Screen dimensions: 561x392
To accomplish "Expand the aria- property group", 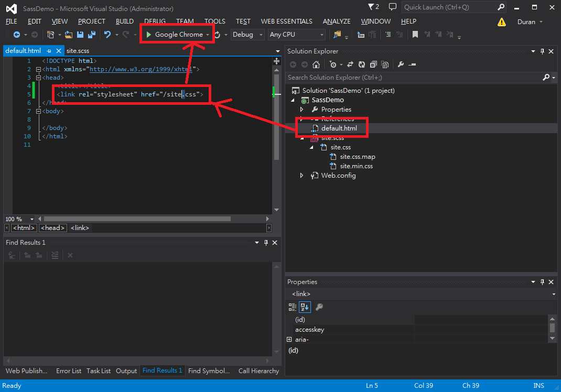I will [x=289, y=339].
